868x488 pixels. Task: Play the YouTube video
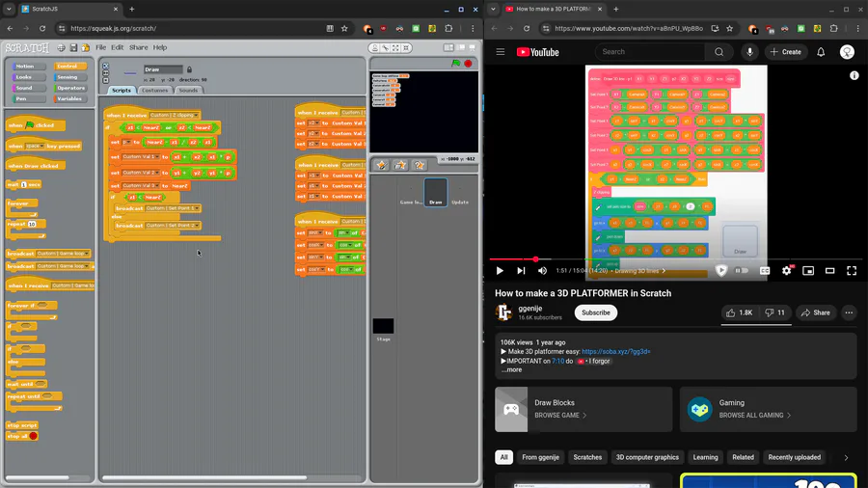500,271
